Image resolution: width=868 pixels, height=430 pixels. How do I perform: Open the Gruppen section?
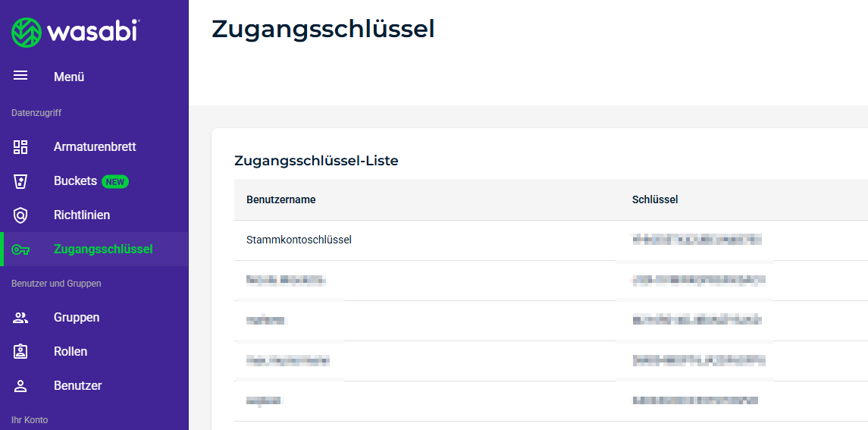tap(77, 318)
